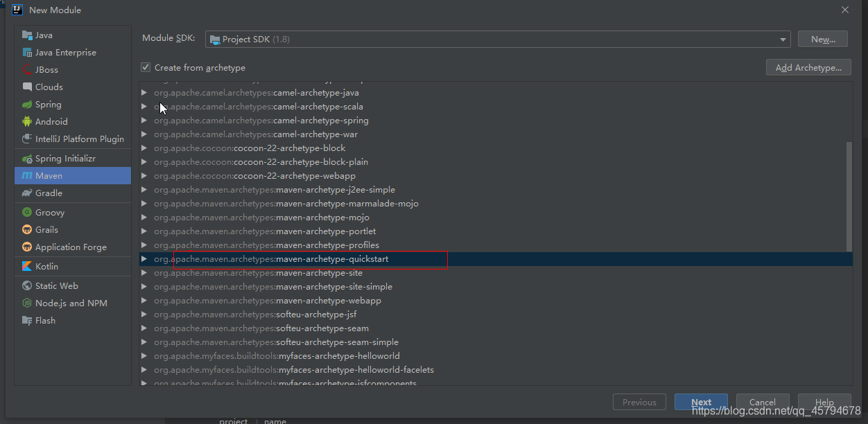Expand the maven-archetype-webapp node
Viewport: 868px width, 424px height.
click(144, 301)
